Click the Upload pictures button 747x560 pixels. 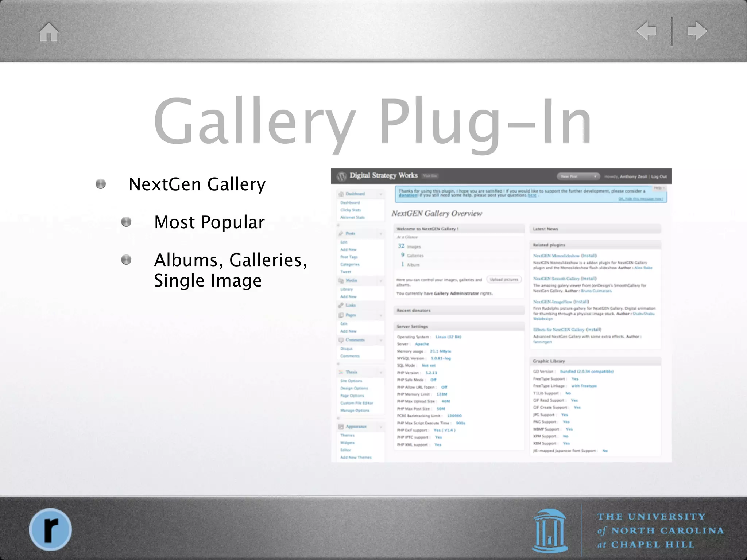click(x=504, y=280)
